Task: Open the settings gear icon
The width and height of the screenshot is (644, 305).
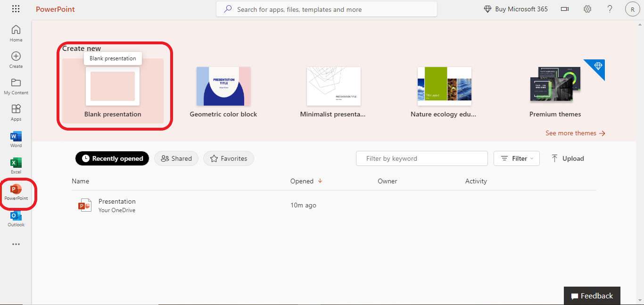Action: [587, 9]
